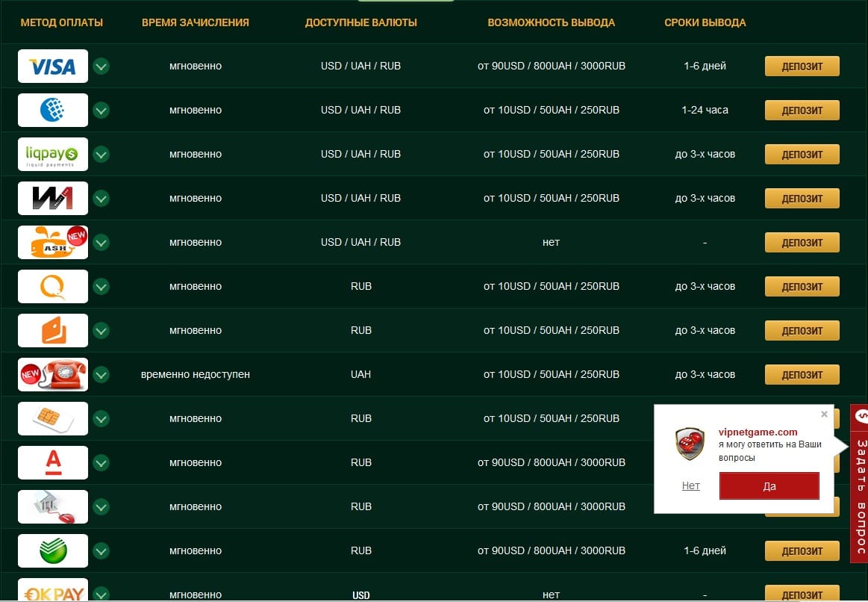Screen dimensions: 868x602
Task: Select the SIM card payment icon
Action: 52,419
